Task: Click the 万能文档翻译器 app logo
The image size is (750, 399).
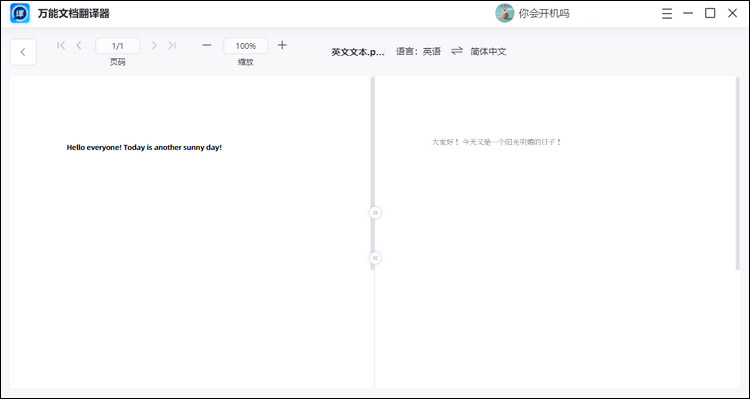Action: point(20,13)
